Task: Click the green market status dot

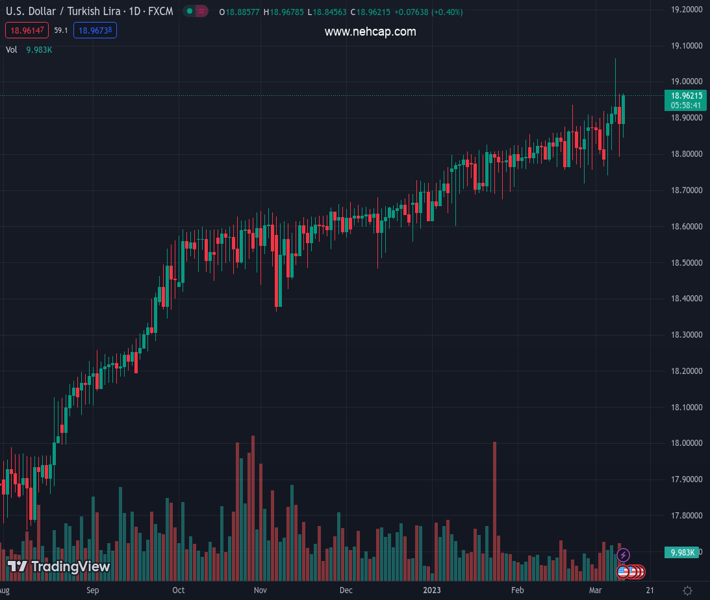Action: click(187, 12)
